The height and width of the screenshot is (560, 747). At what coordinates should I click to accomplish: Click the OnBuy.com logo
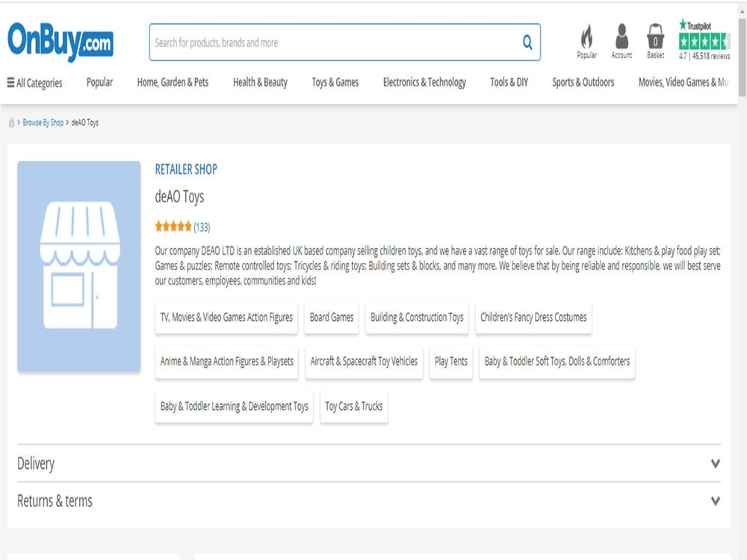[60, 42]
